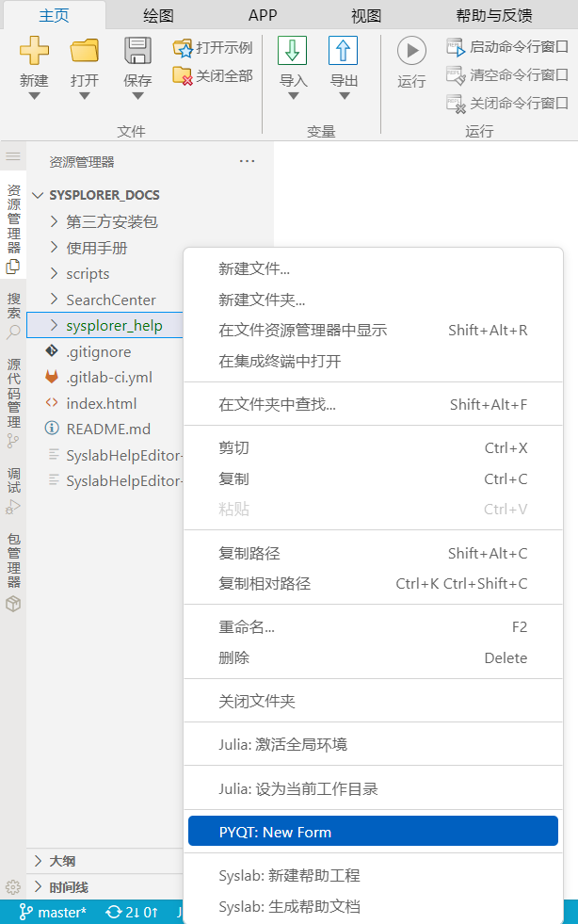Click the 运行 (Run) icon
578x924 pixels.
click(410, 51)
